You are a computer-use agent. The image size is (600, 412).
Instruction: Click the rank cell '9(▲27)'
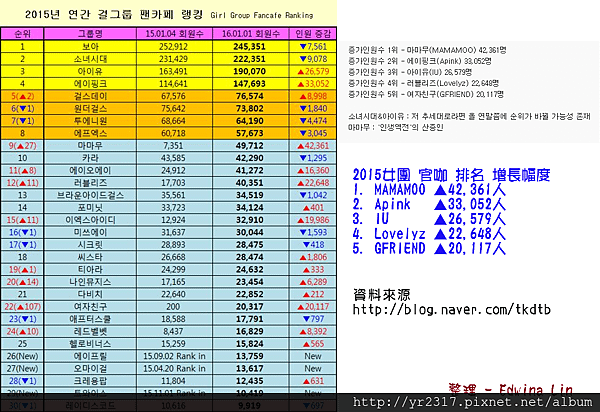[22, 146]
